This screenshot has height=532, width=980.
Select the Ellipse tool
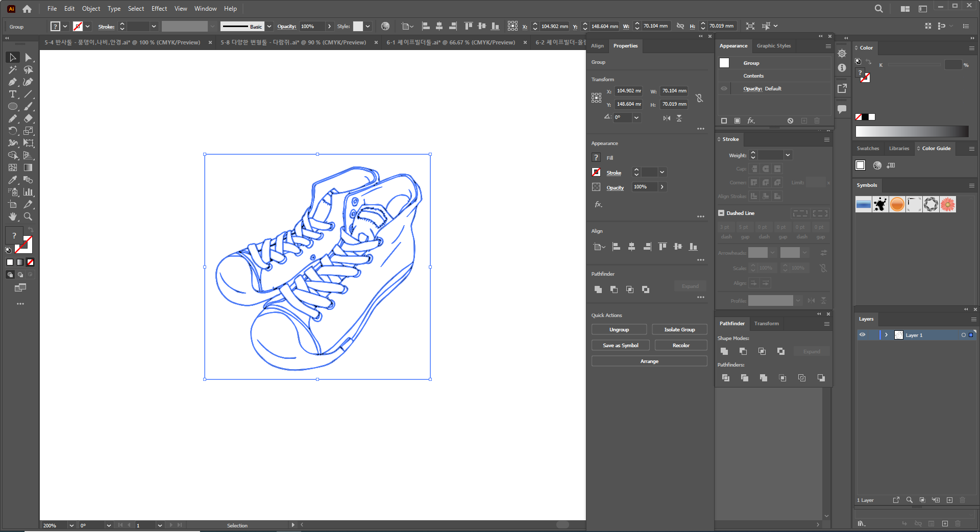[13, 106]
